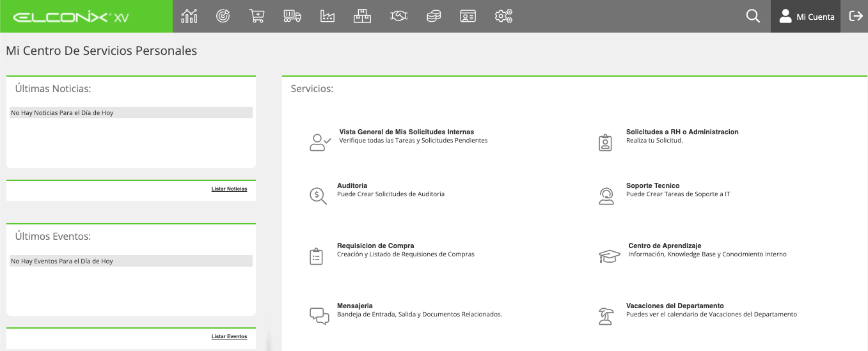Click the Listar Noticias link
868x351 pixels.
coord(229,189)
